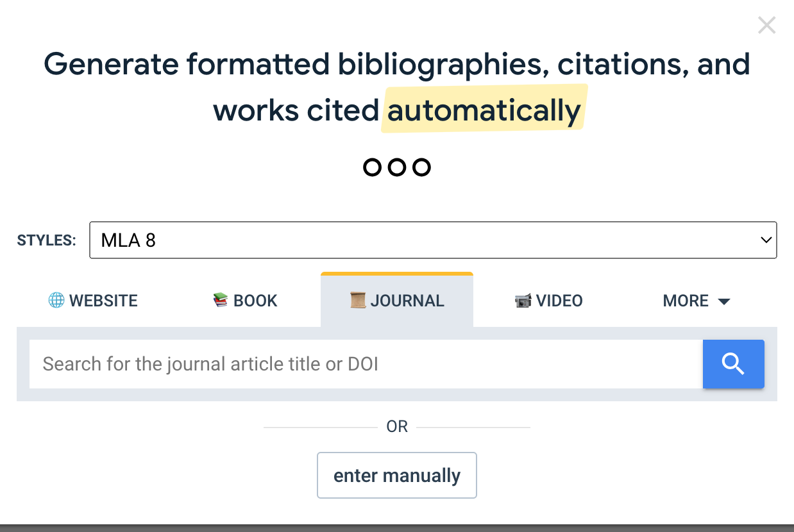The image size is (794, 532).
Task: Click the scroll icon beside Journal
Action: [x=357, y=301]
